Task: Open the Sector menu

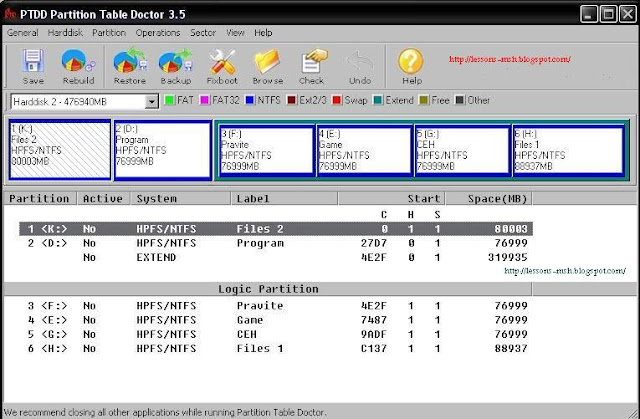Action: pos(203,33)
